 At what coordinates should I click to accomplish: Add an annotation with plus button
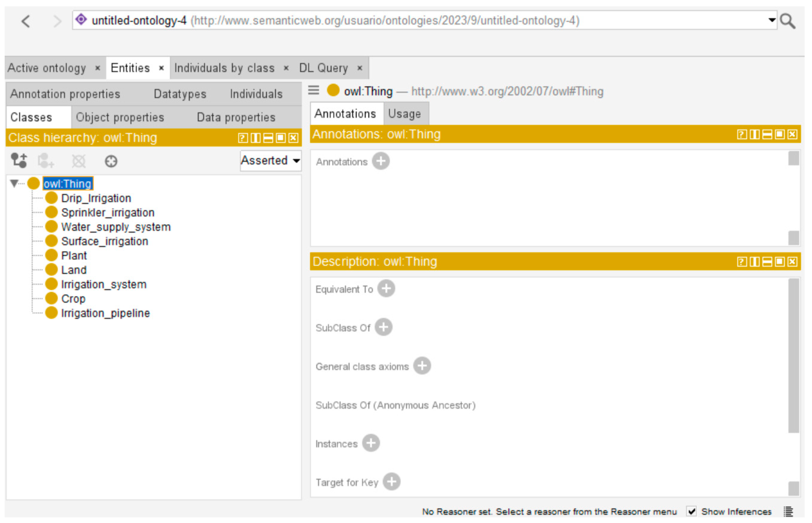pyautogui.click(x=380, y=161)
